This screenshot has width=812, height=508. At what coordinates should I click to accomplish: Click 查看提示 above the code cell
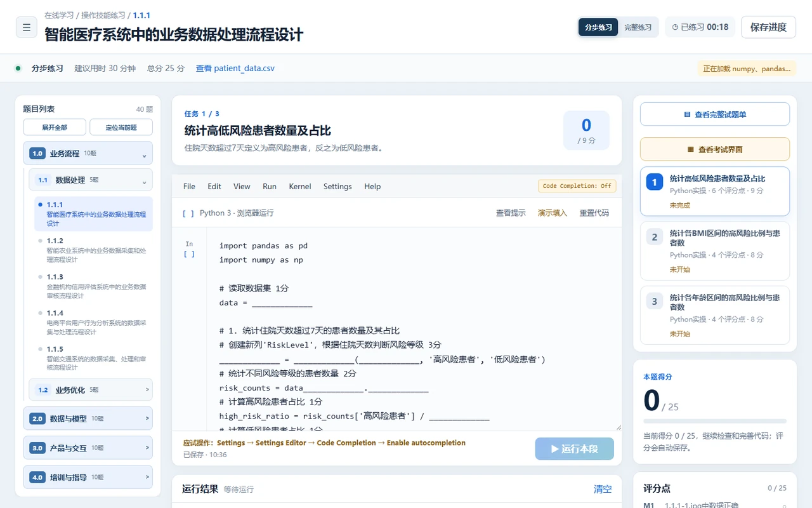click(x=511, y=213)
